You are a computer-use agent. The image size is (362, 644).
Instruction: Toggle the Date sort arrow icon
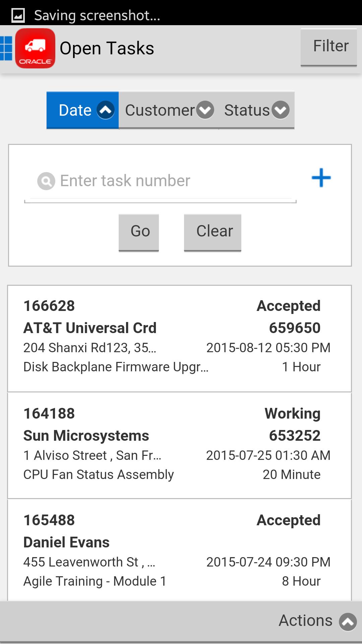106,110
